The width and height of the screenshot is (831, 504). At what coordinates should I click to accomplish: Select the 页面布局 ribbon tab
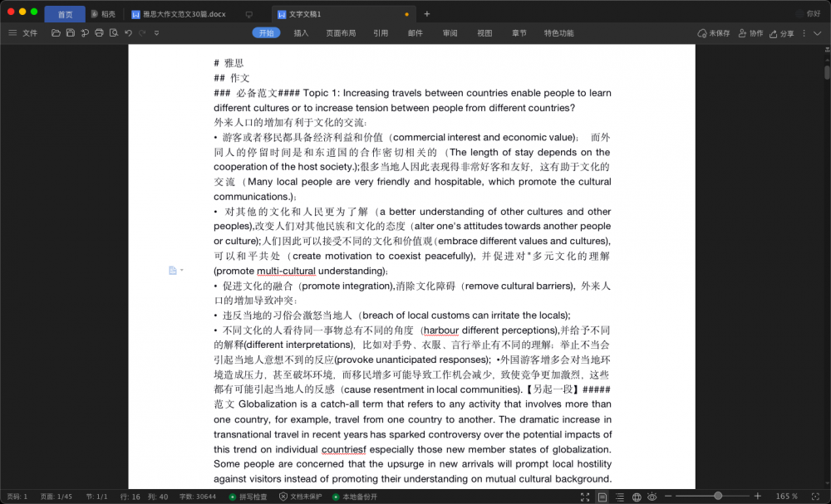[341, 33]
